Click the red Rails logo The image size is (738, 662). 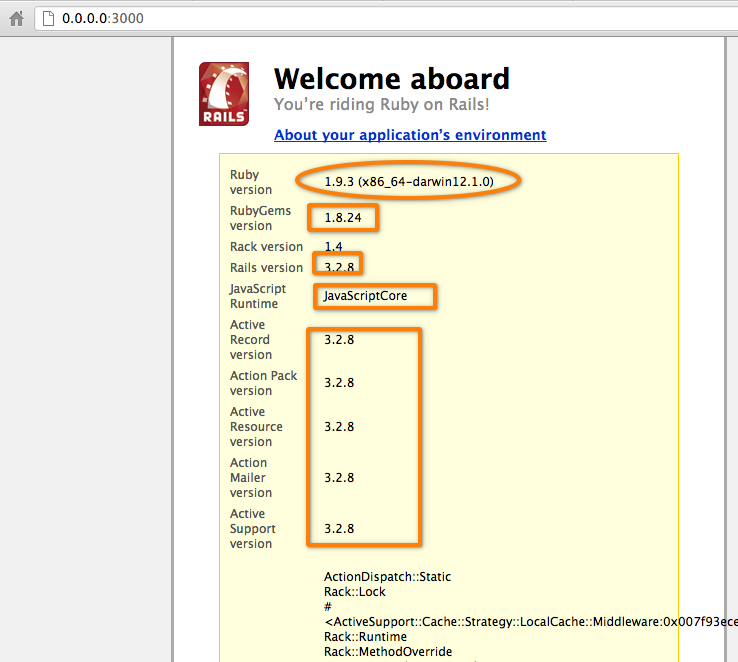click(224, 94)
